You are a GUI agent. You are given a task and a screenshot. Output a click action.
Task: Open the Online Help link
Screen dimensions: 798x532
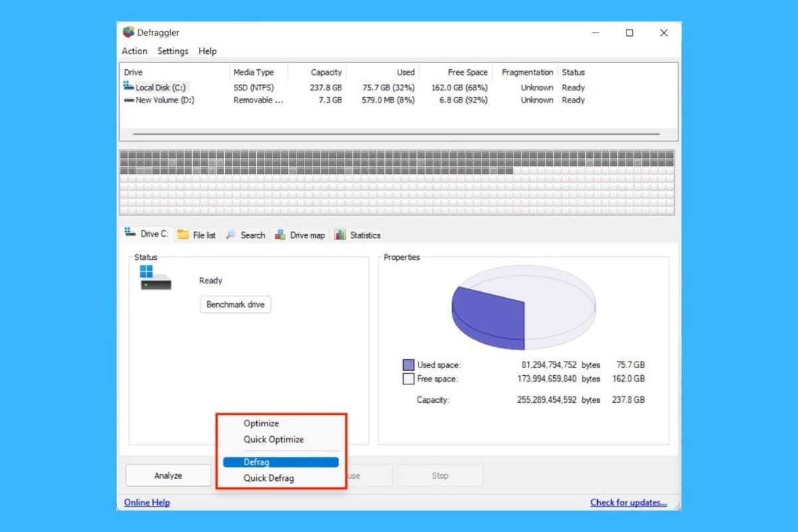146,502
